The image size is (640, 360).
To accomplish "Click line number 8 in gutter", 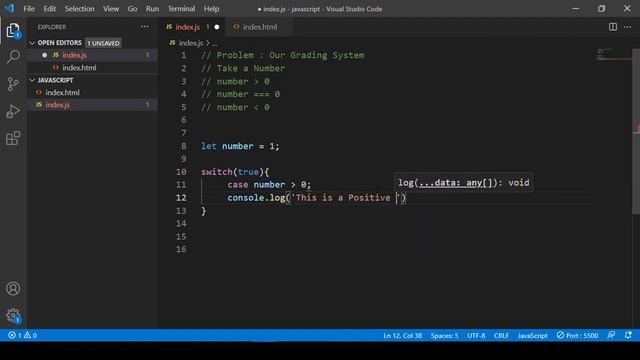I will 184,146.
